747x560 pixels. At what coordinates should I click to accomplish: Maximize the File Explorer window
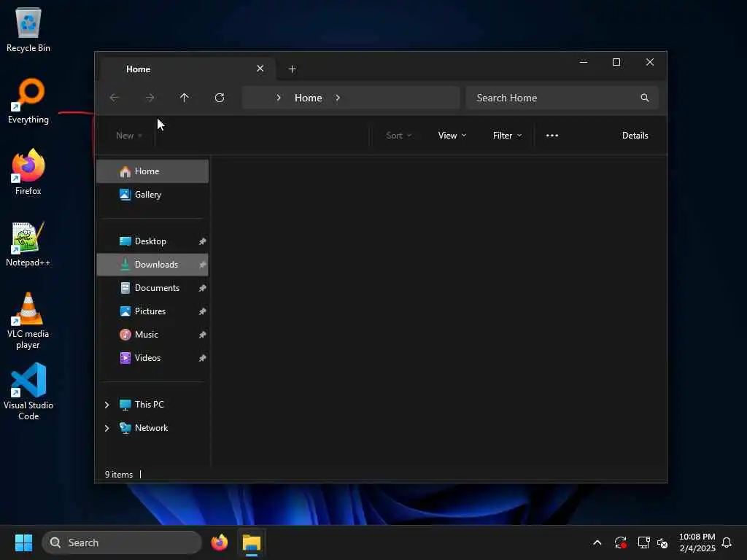point(616,62)
